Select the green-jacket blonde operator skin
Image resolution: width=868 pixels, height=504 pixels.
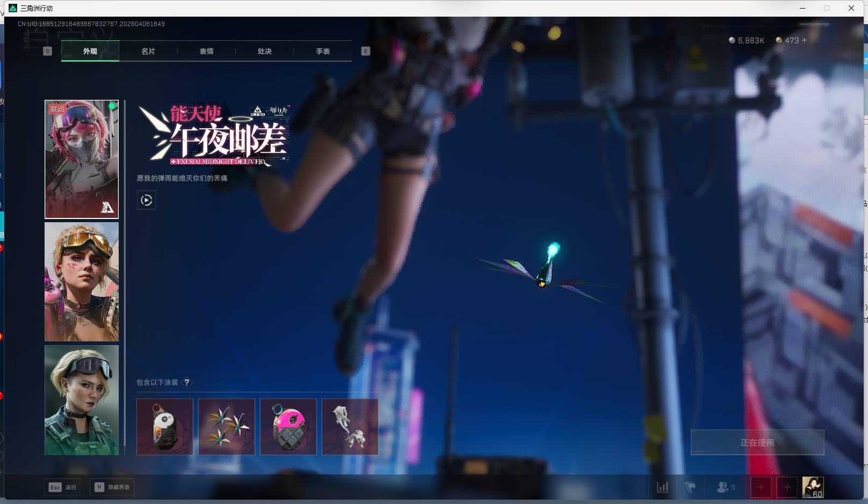(x=82, y=400)
